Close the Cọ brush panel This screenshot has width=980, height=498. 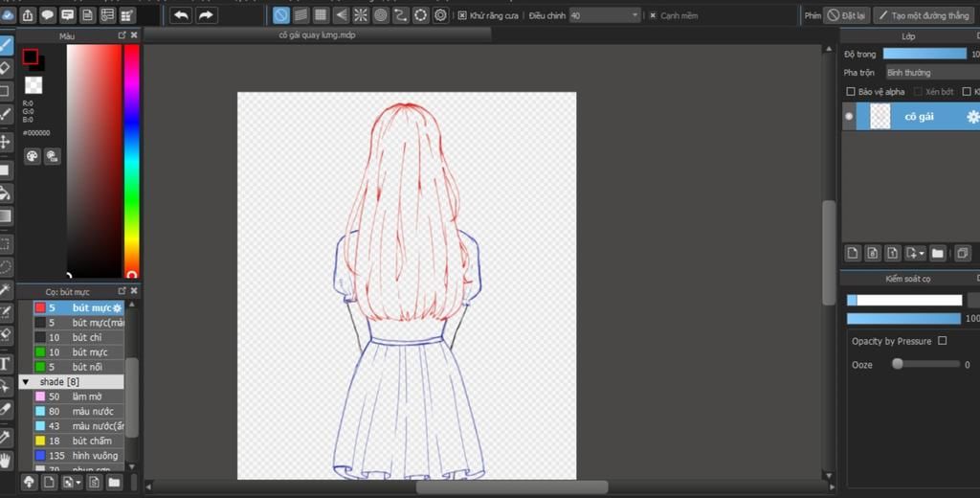pos(134,291)
